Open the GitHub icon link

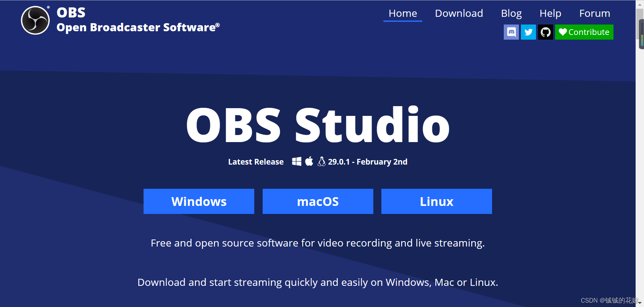point(545,32)
